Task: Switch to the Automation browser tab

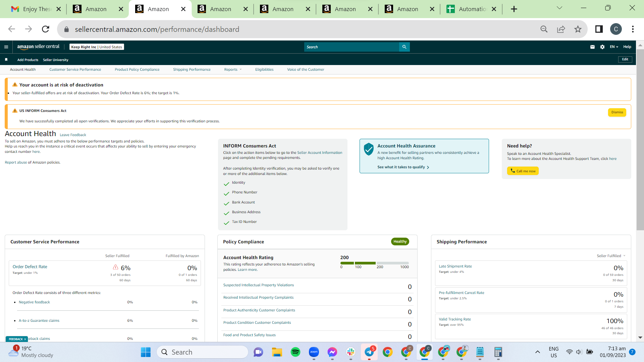Action: tap(471, 9)
